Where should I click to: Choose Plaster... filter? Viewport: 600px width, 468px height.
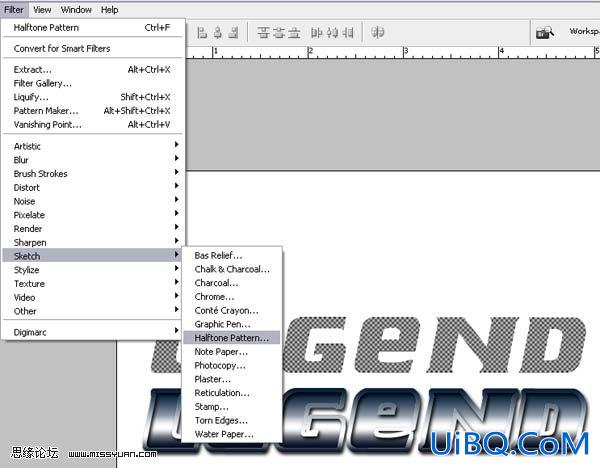coord(232,379)
